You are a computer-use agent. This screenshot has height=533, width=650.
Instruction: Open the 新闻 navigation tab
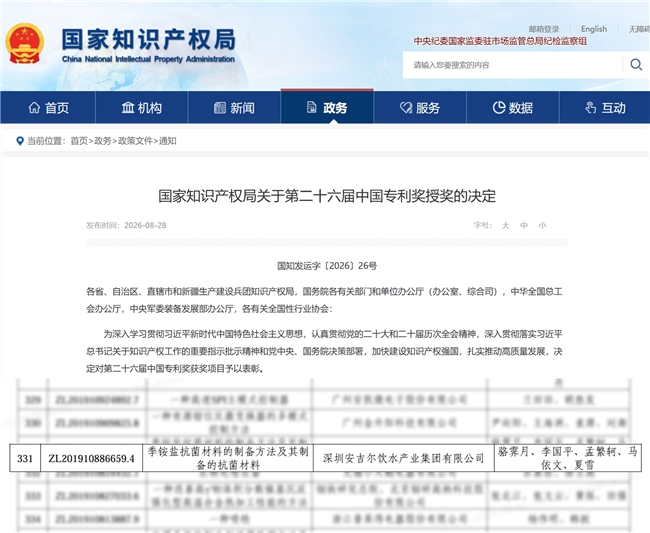(x=234, y=108)
